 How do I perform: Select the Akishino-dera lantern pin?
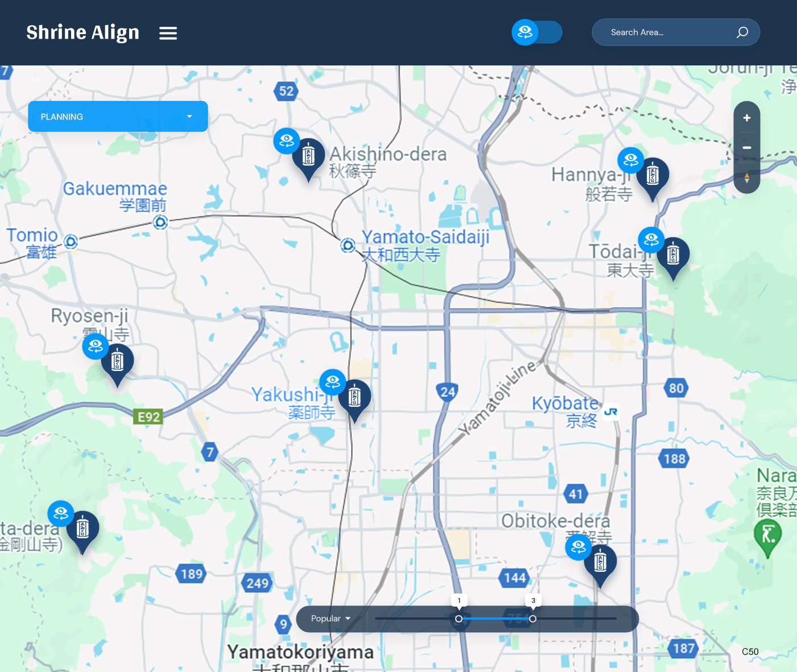coord(308,159)
